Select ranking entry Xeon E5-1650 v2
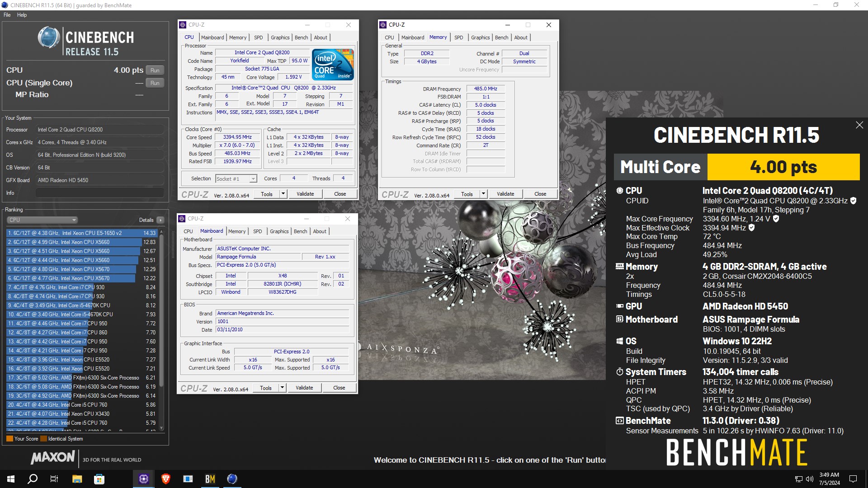This screenshot has height=488, width=868. coord(82,233)
